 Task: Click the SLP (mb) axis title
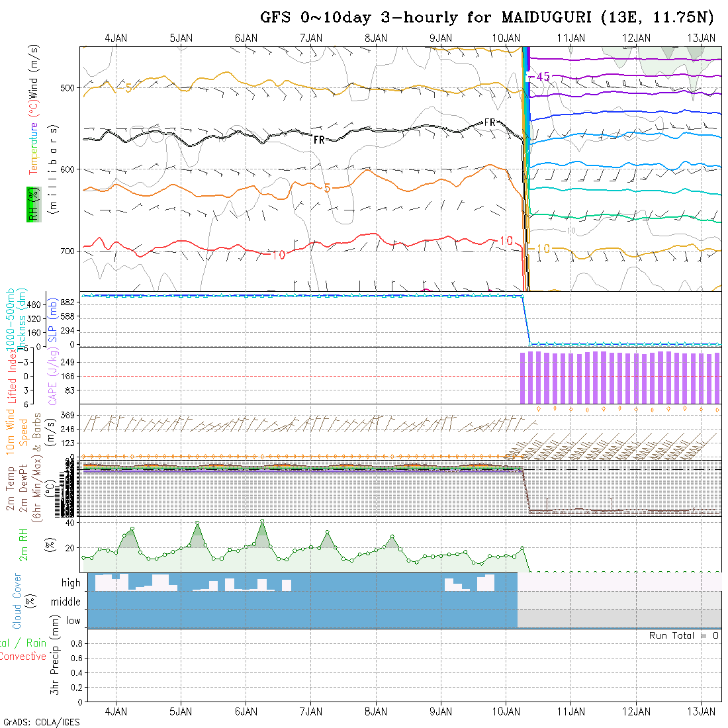52,320
